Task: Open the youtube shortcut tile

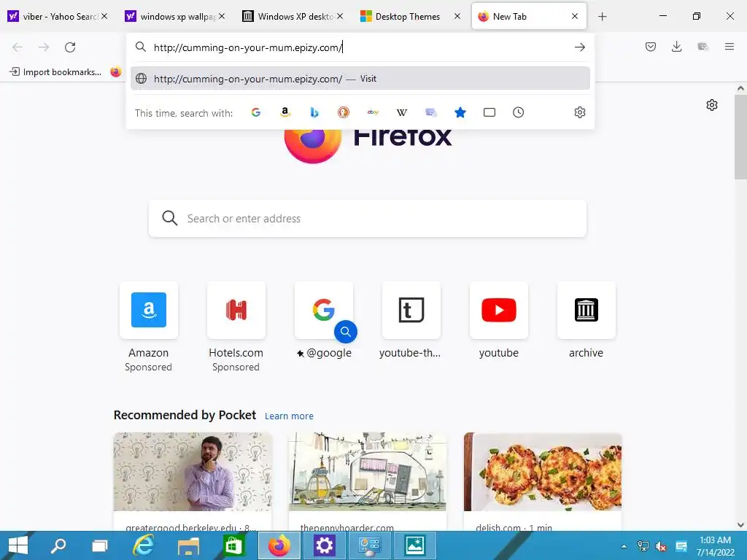Action: point(499,310)
